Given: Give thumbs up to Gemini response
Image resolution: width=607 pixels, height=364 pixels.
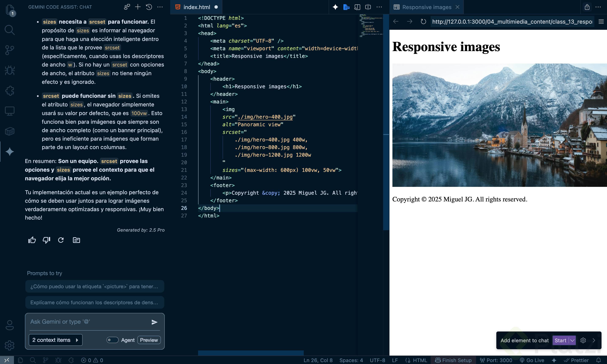Looking at the screenshot, I should coord(32,240).
